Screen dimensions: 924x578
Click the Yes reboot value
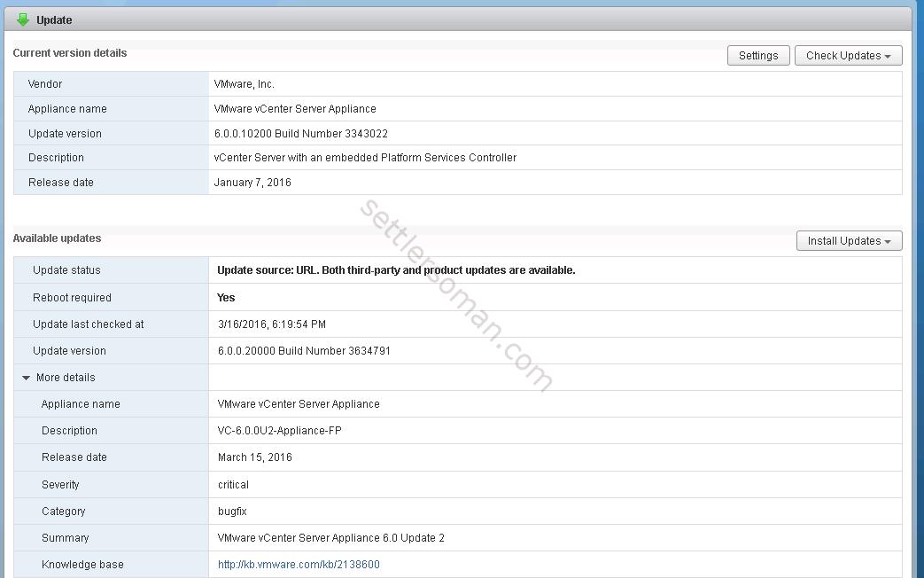coord(226,298)
